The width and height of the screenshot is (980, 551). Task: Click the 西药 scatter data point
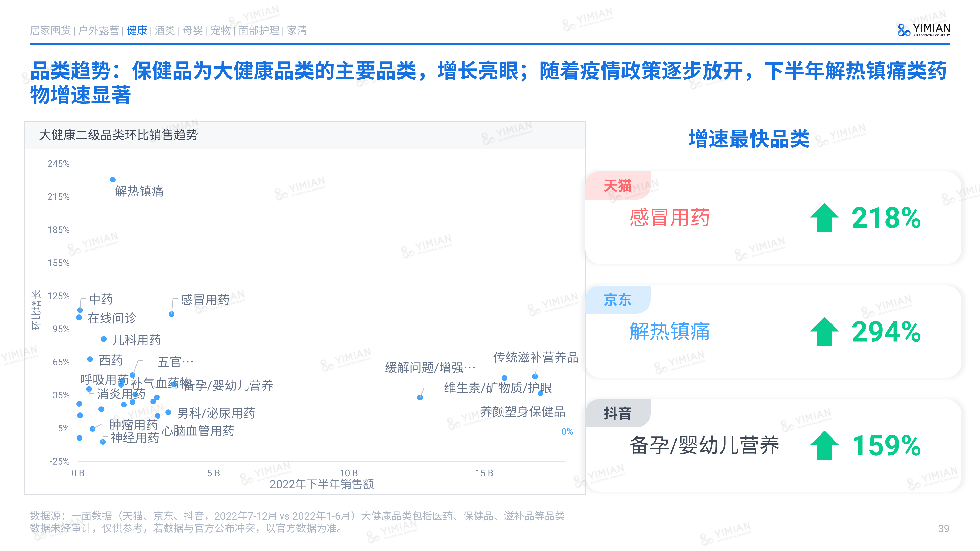pos(90,359)
